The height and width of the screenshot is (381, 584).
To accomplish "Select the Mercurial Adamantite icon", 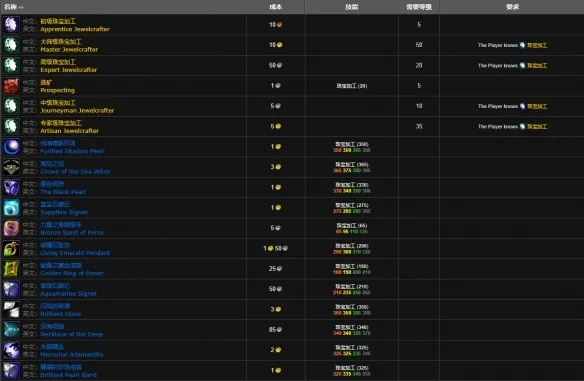I will [11, 350].
